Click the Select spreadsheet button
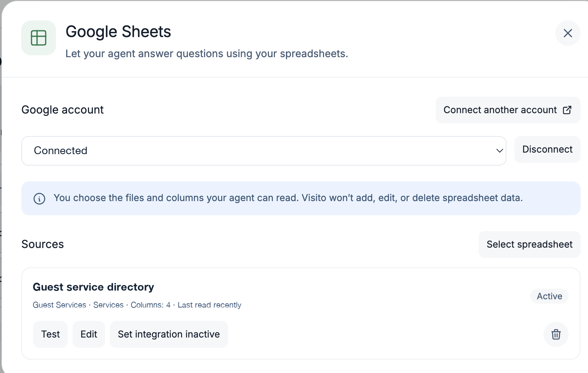This screenshot has width=588, height=373. coord(529,244)
